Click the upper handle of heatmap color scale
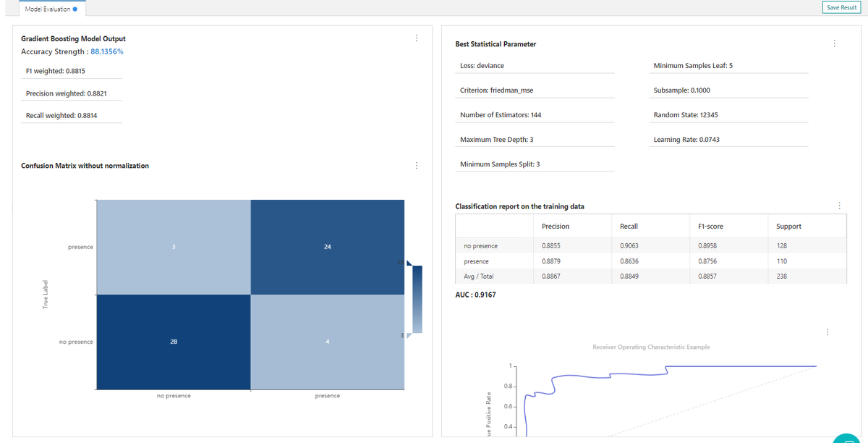This screenshot has height=443, width=868. click(x=409, y=263)
